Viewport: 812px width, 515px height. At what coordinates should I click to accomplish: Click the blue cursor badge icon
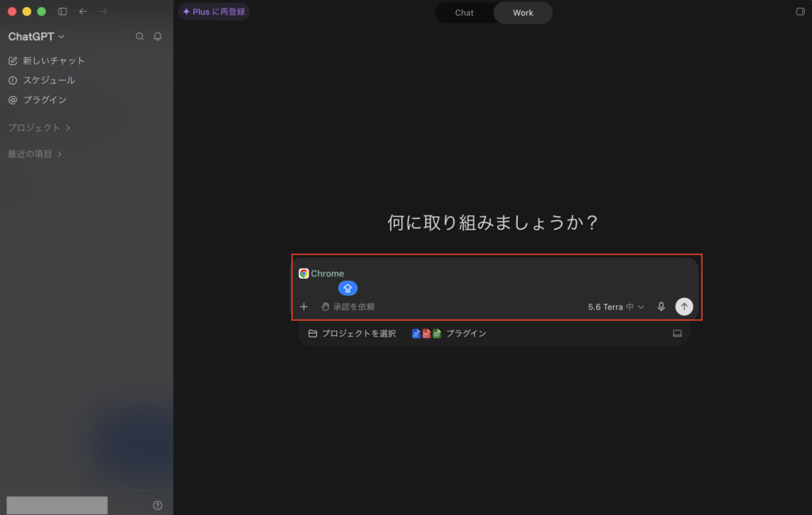[x=347, y=288]
